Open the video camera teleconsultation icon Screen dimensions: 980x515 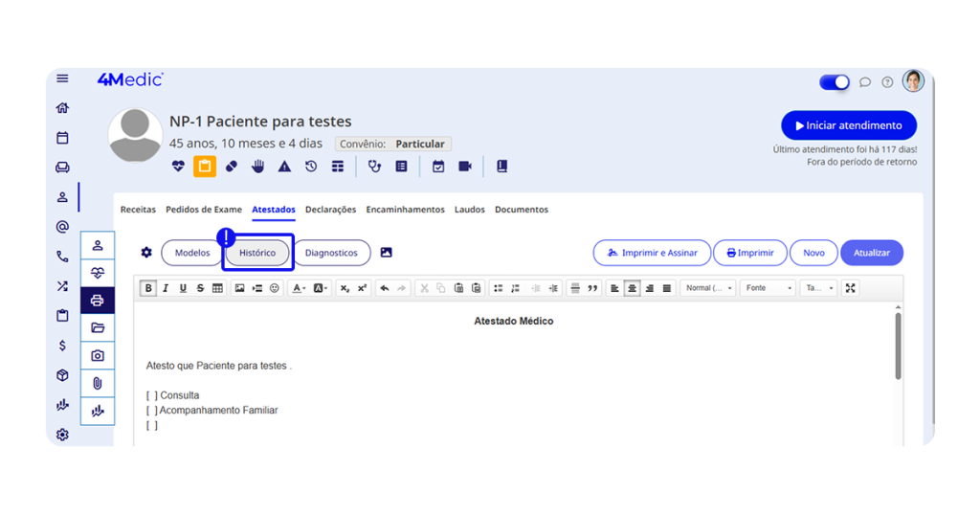point(465,167)
